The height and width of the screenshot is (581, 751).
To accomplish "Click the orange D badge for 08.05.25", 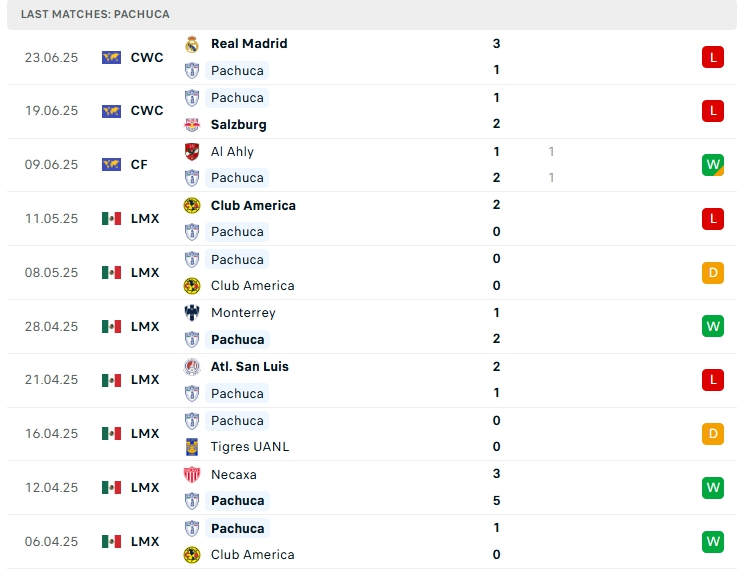I will (712, 272).
